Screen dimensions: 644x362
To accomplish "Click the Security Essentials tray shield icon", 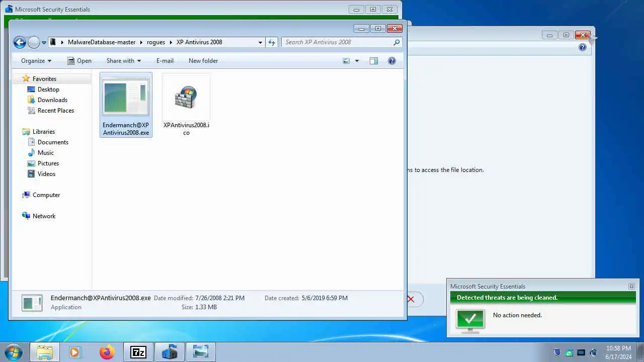I will tap(557, 352).
